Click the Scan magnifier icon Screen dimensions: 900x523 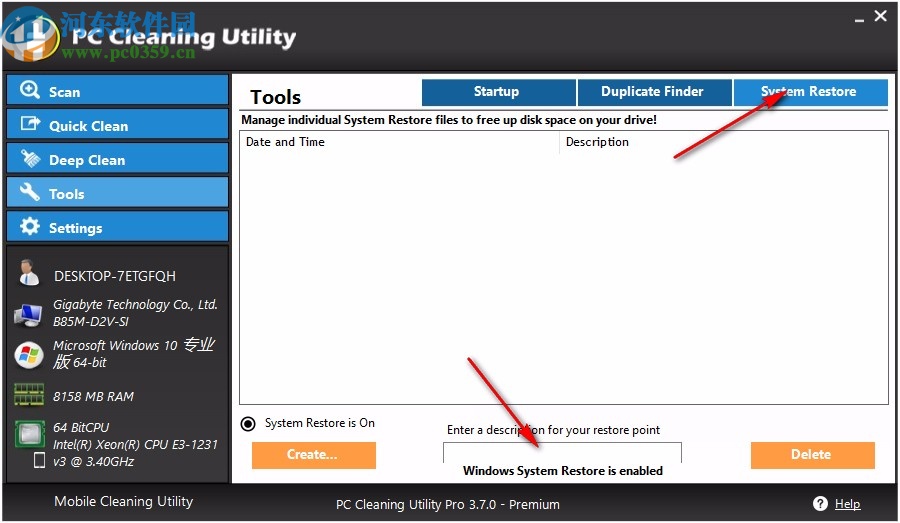pyautogui.click(x=29, y=90)
